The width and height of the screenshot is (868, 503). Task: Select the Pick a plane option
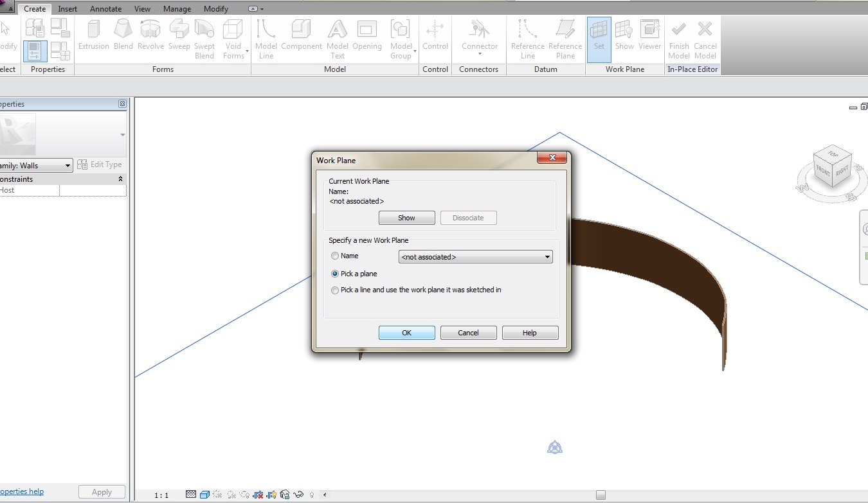click(335, 274)
